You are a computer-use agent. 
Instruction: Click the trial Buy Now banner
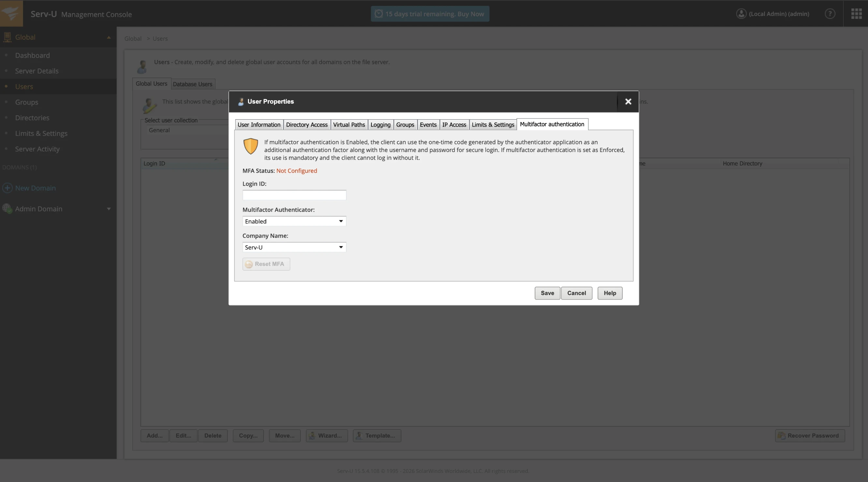pos(430,14)
